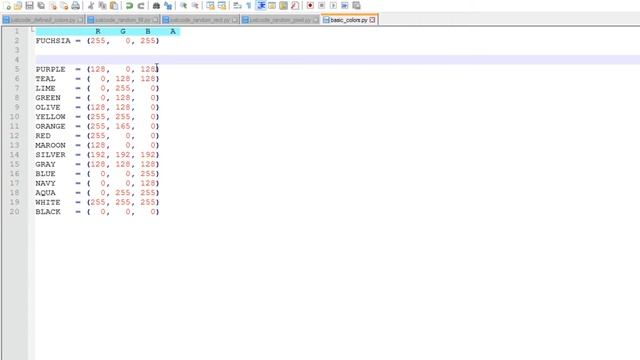Open the Function List toolbar icon

pyautogui.click(x=295, y=6)
